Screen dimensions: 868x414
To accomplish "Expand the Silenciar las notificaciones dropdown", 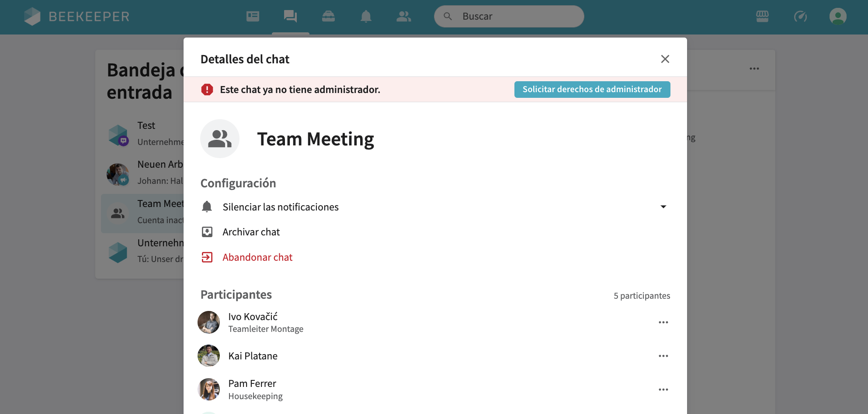I will click(663, 207).
